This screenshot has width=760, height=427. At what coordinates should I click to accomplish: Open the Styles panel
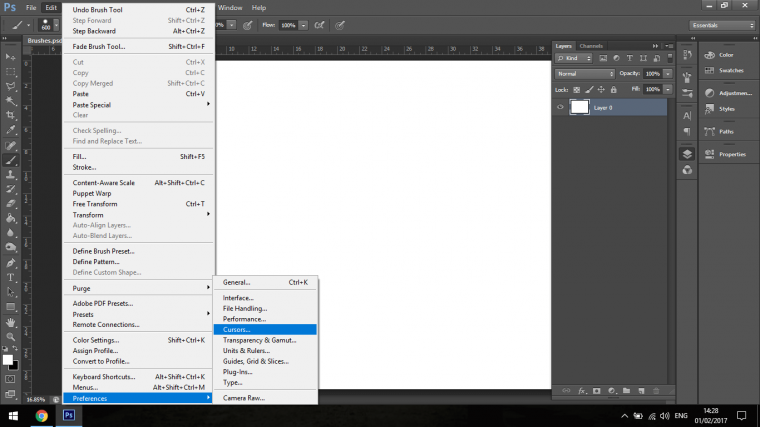tap(726, 109)
